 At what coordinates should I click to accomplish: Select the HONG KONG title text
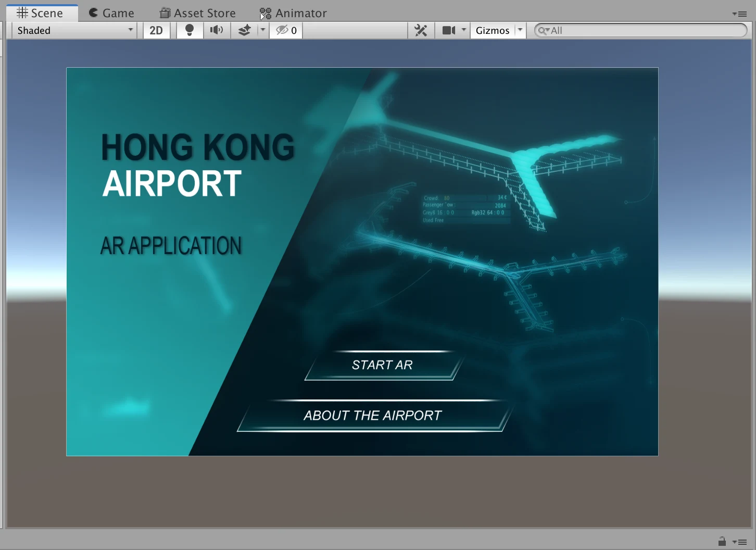[x=198, y=147]
